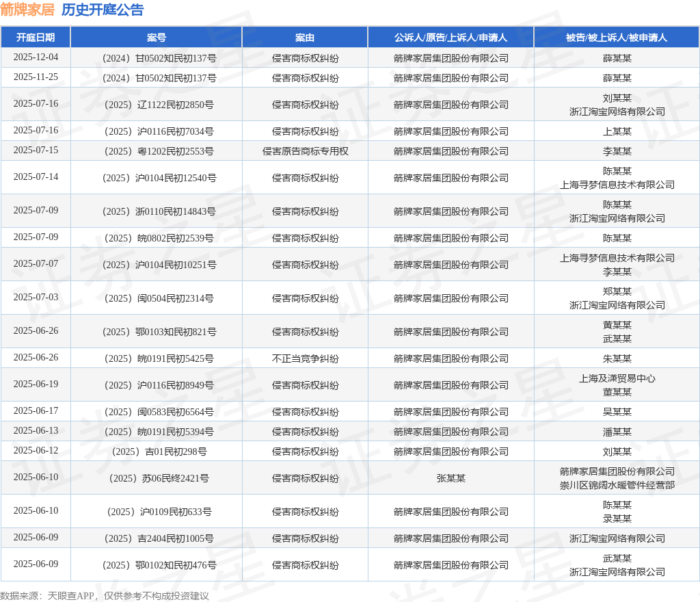The image size is (700, 602).
Task: Click the cause 侵害原告商标专用权
Action: click(x=306, y=151)
